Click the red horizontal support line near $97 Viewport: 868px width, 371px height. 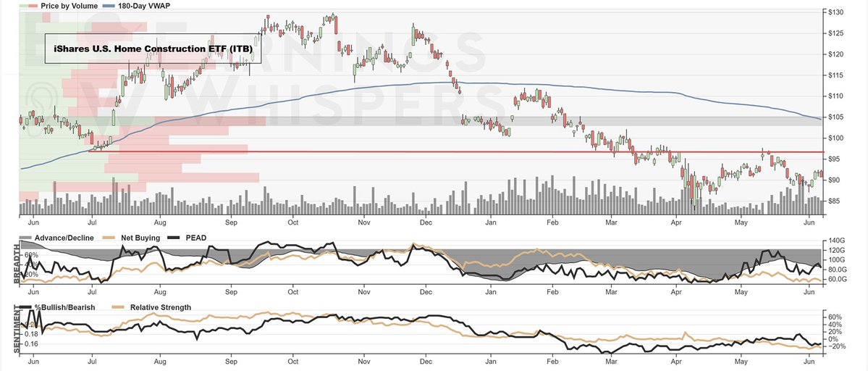[x=457, y=151]
